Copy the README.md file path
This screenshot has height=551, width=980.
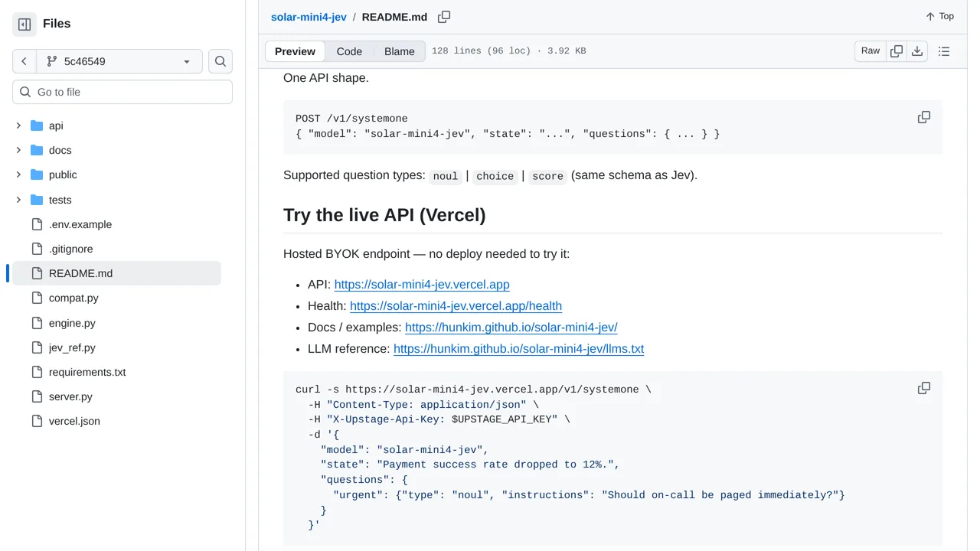pos(444,17)
